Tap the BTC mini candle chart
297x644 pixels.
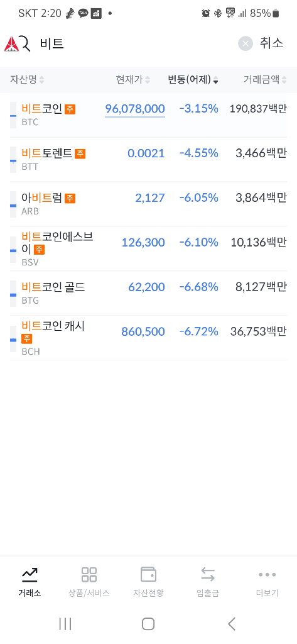click(x=13, y=116)
